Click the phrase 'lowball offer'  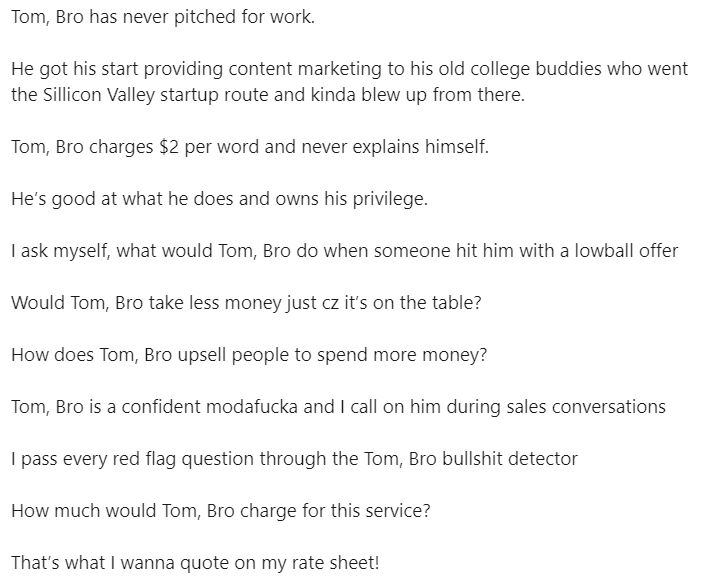626,251
